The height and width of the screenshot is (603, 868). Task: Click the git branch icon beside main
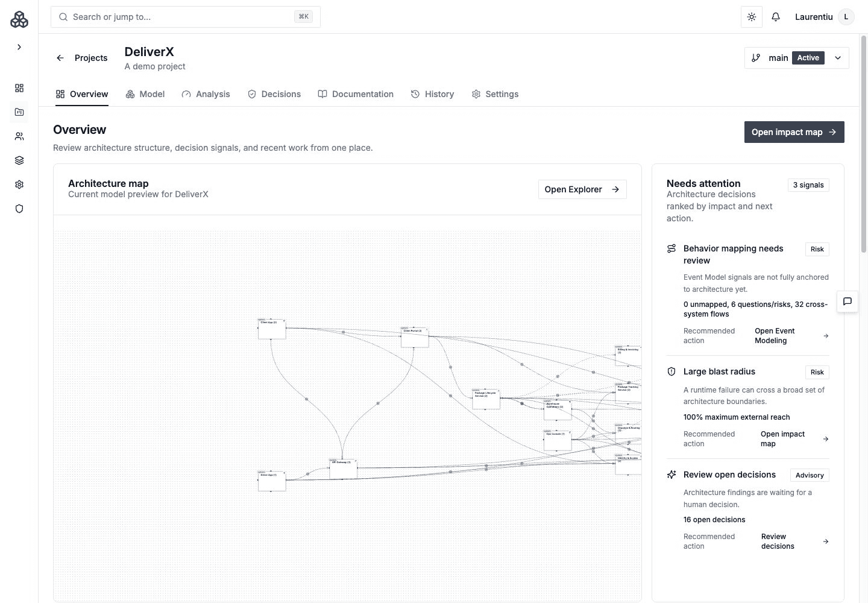click(756, 58)
